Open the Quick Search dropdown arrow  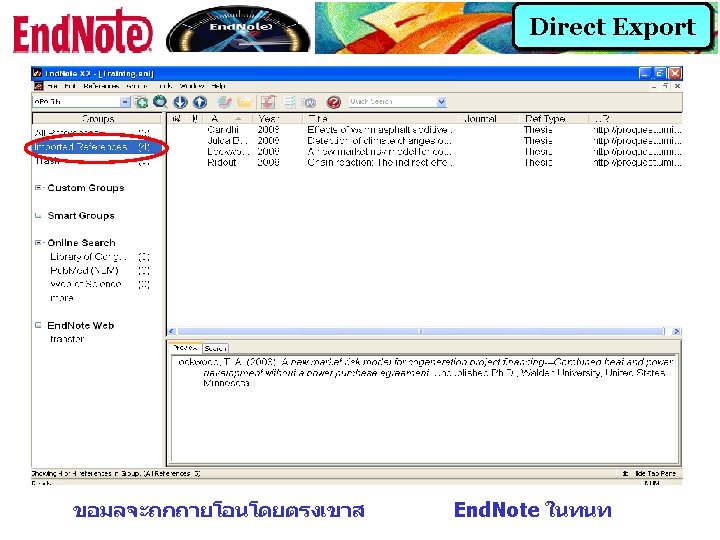[441, 102]
